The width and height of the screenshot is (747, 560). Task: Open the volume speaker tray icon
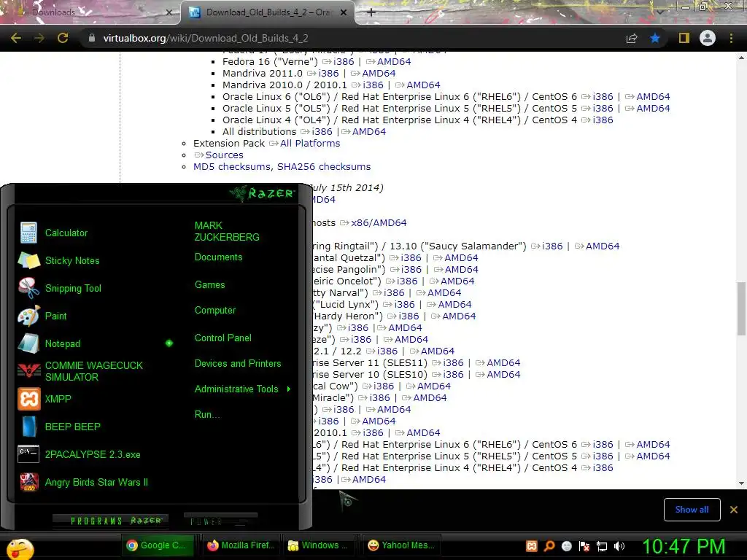pyautogui.click(x=619, y=545)
